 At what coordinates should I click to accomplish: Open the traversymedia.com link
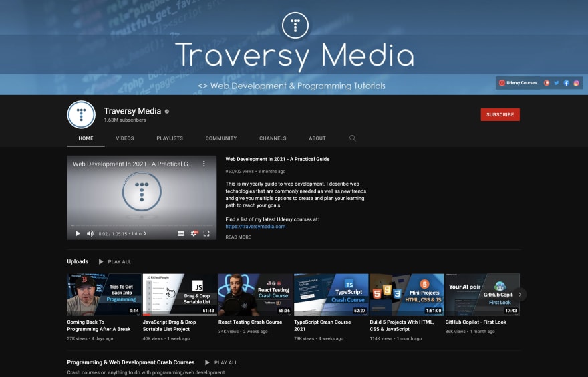coord(255,226)
